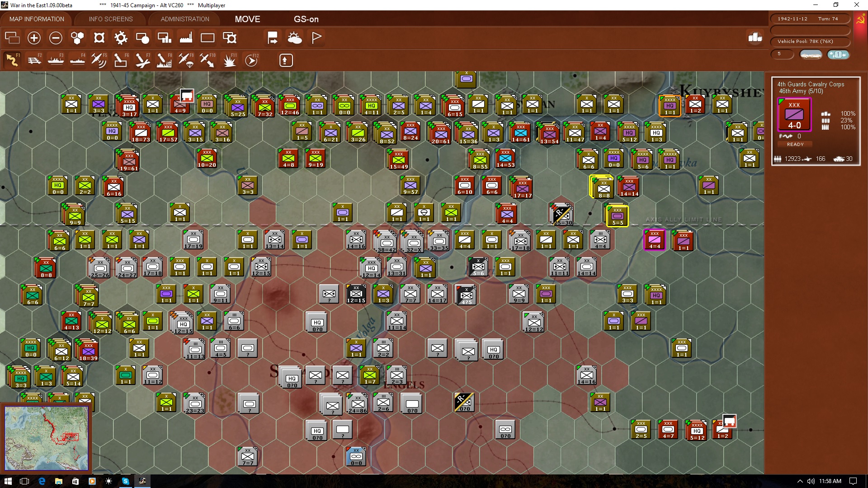Click the Vehicle Pool readout
The height and width of the screenshot is (488, 868).
[x=810, y=41]
